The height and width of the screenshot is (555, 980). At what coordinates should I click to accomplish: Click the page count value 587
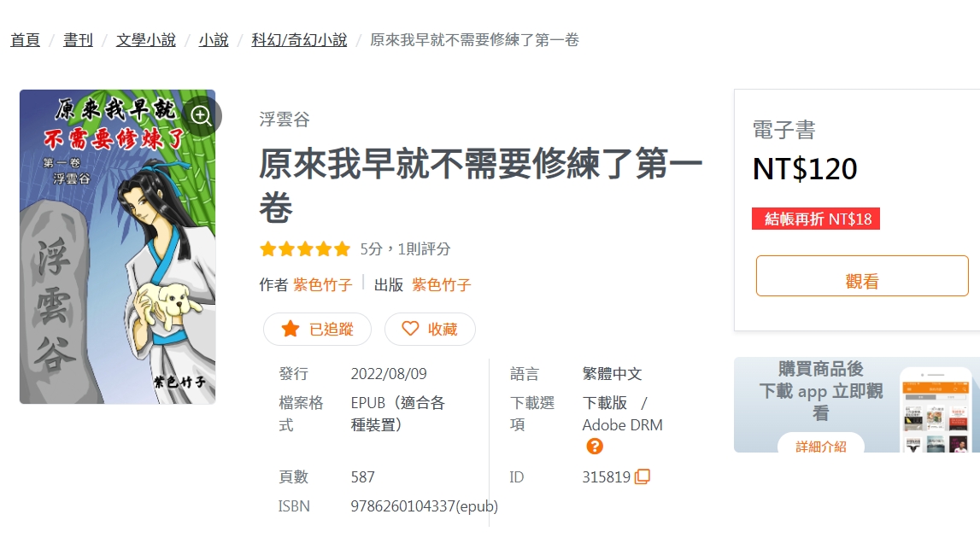(362, 477)
